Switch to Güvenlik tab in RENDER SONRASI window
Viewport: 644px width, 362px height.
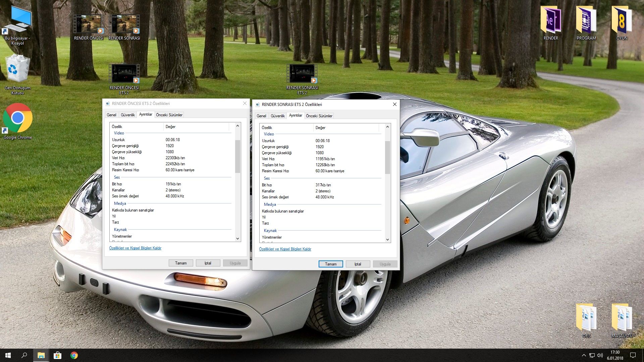(277, 116)
